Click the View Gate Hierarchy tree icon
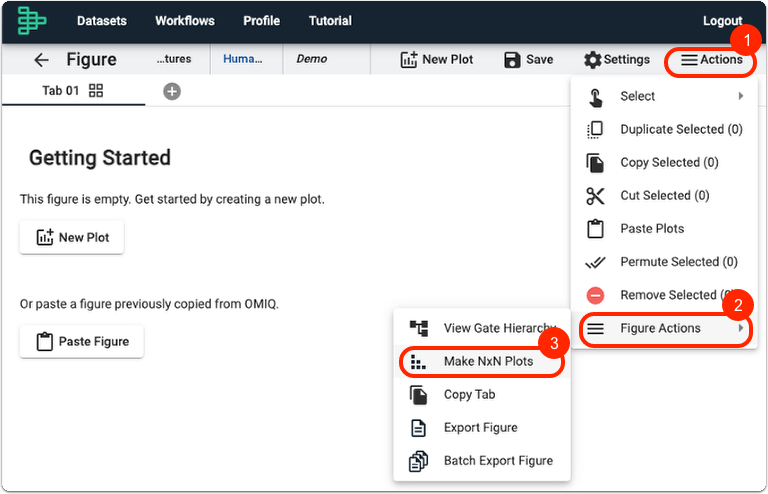This screenshot has height=494, width=768. [419, 328]
